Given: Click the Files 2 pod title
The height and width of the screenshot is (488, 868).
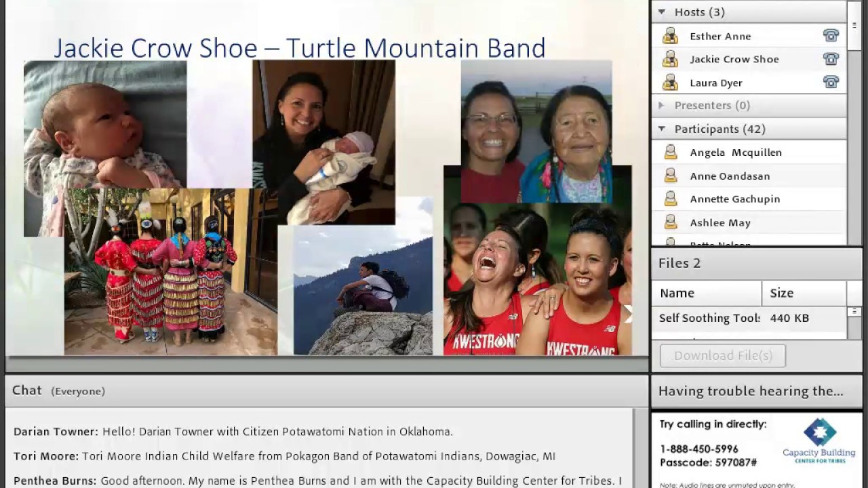Looking at the screenshot, I should point(679,263).
